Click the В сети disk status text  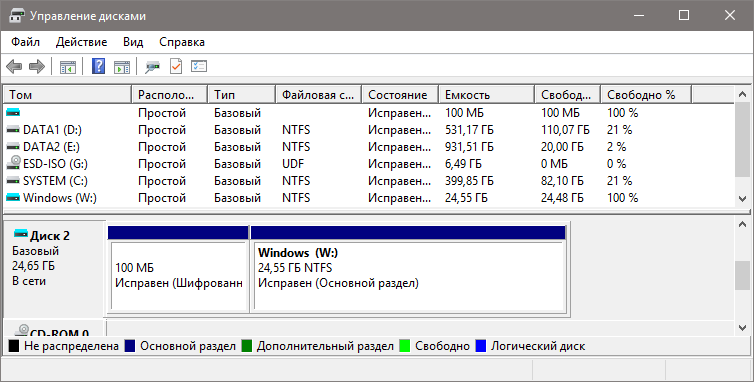pos(29,281)
